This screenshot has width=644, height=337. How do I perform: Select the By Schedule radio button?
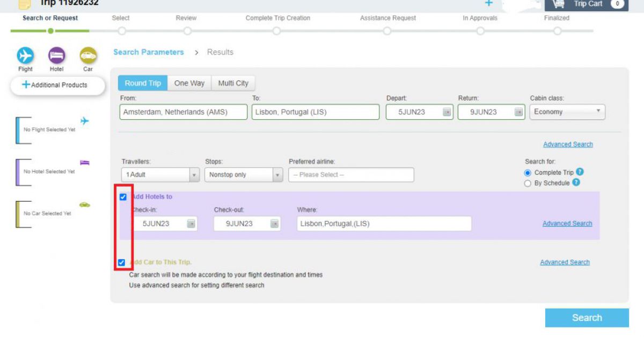click(528, 184)
